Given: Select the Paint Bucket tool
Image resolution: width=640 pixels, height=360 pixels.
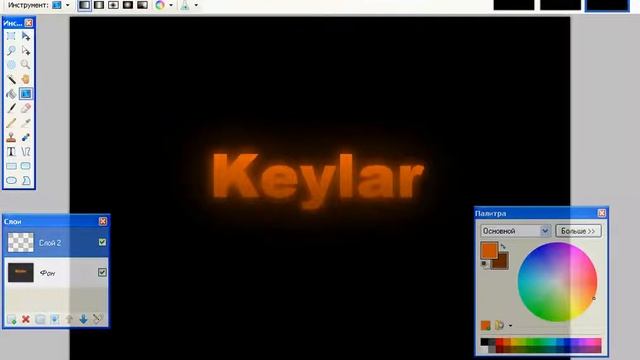Looking at the screenshot, I should click(11, 93).
